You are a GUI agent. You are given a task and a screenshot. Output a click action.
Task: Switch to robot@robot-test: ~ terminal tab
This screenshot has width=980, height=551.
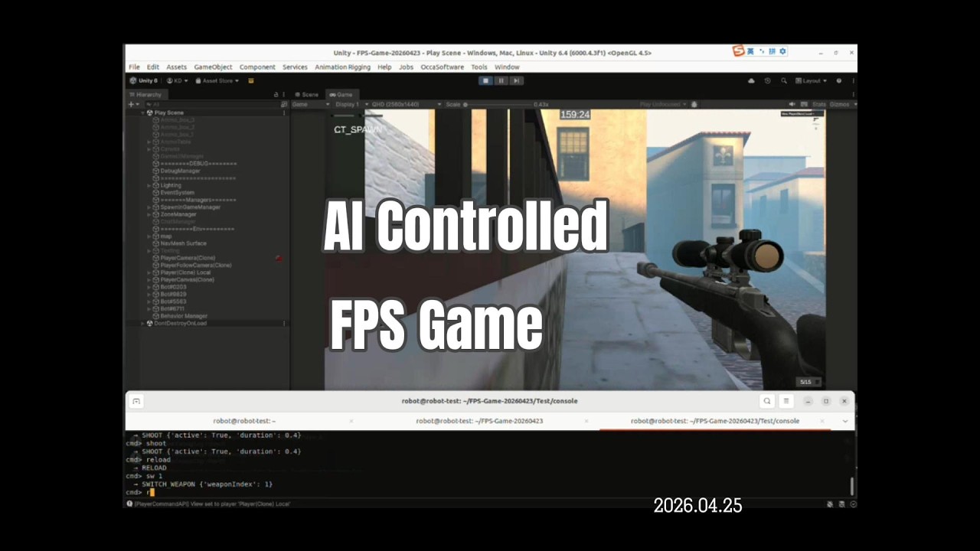click(244, 421)
